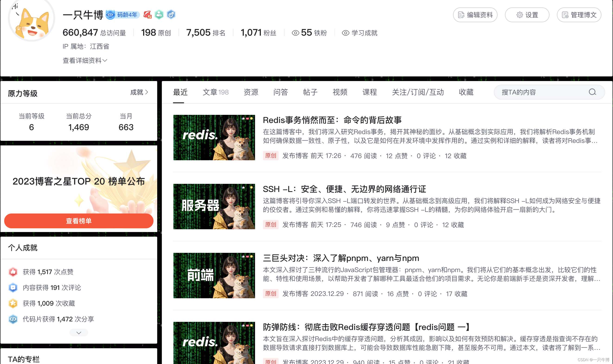613x364 pixels.
Task: Click 476 阅读 on the Redis事务 article
Action: coord(364,156)
